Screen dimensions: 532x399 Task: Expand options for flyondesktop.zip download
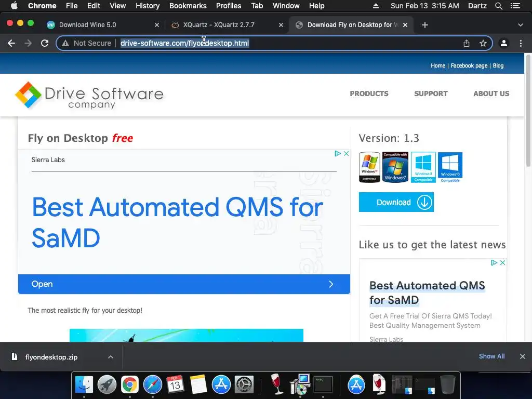pyautogui.click(x=111, y=357)
